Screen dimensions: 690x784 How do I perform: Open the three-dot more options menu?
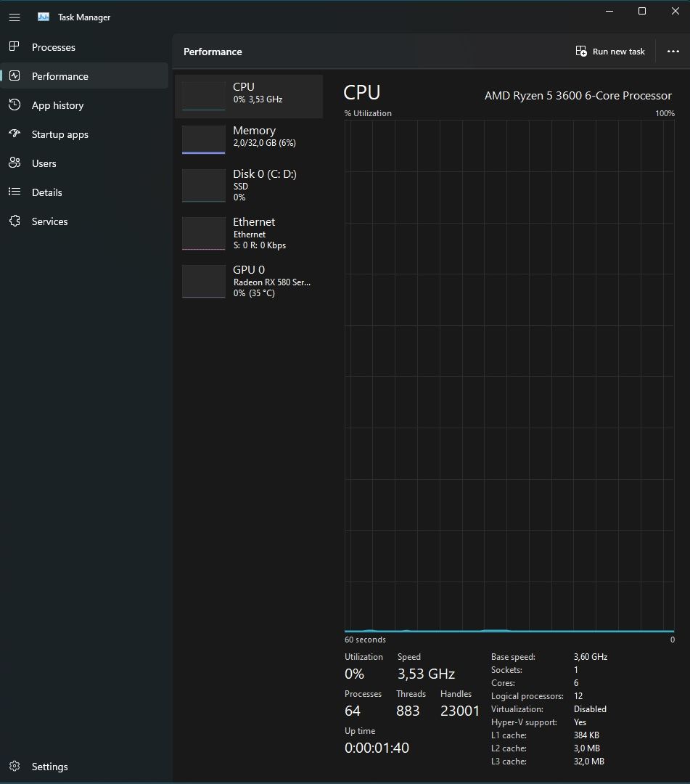673,52
